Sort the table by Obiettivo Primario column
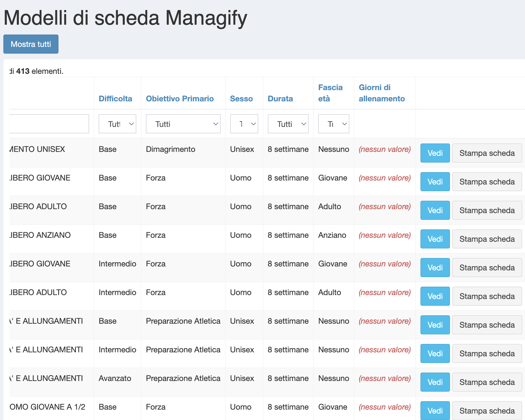Image resolution: width=525 pixels, height=420 pixels. pyautogui.click(x=180, y=99)
